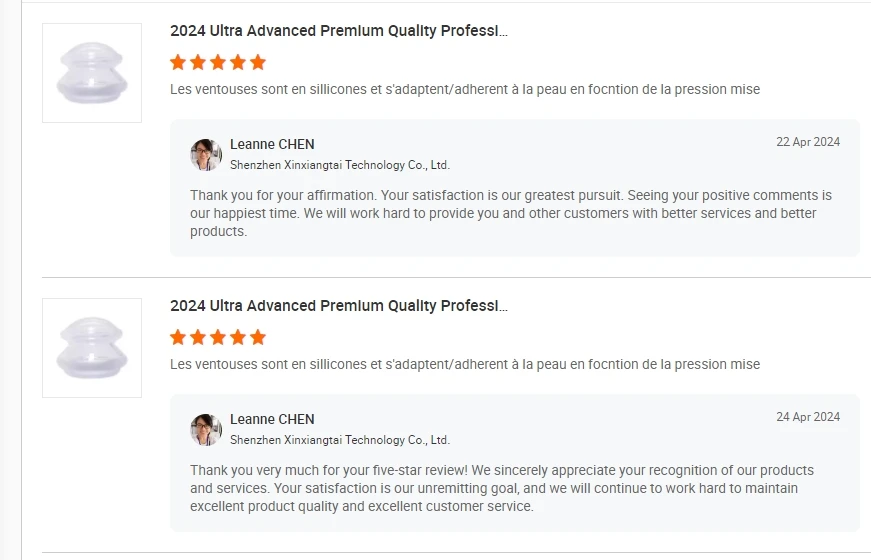Open the product thumbnail beside the 24 Apr reply

coord(92,348)
